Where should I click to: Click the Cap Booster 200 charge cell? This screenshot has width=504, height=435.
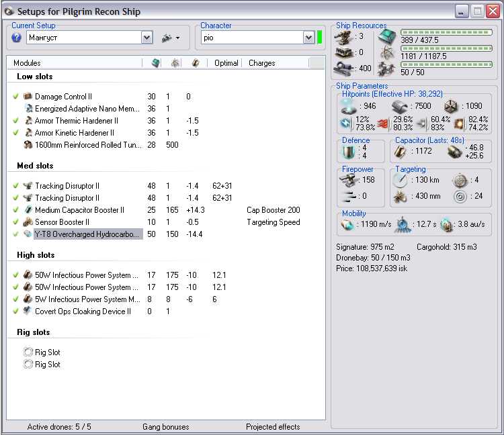point(274,209)
